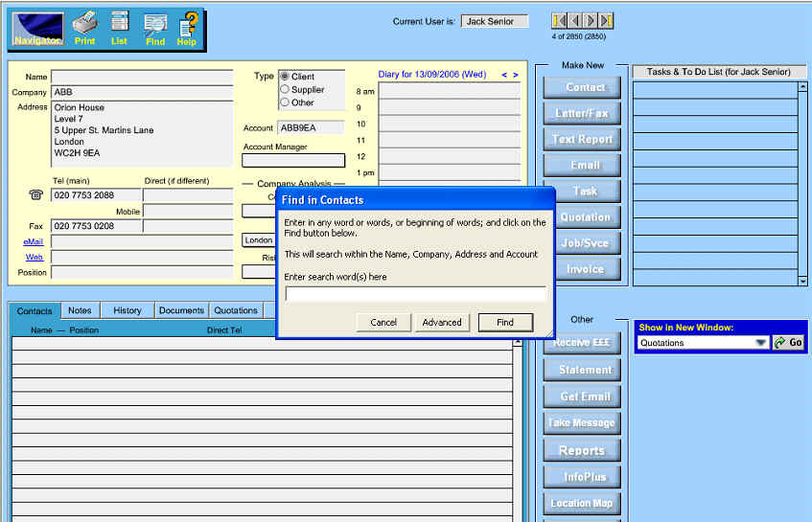
Task: Click the search words input field
Action: pos(415,294)
